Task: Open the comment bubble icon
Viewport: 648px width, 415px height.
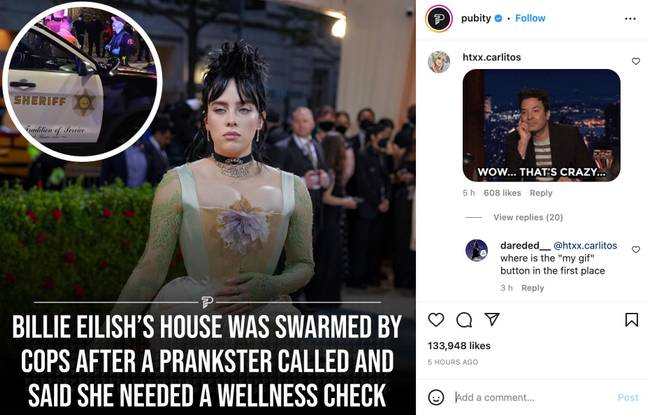Action: [464, 320]
